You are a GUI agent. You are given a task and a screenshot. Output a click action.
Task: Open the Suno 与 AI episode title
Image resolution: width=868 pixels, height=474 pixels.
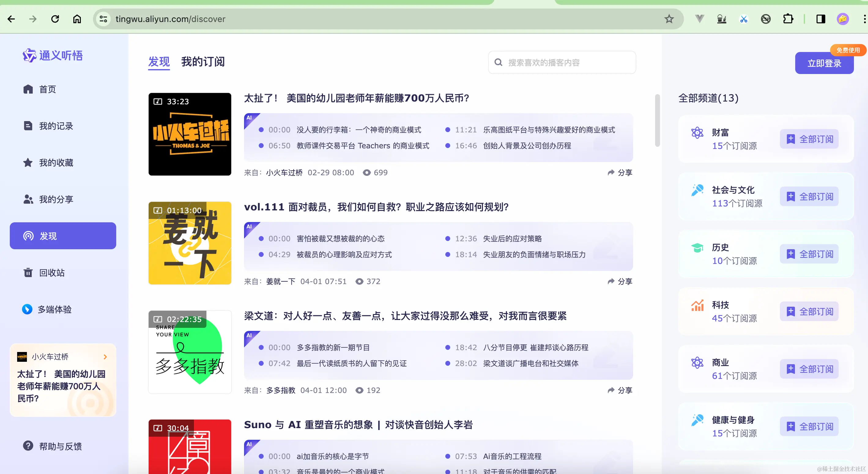pyautogui.click(x=358, y=424)
